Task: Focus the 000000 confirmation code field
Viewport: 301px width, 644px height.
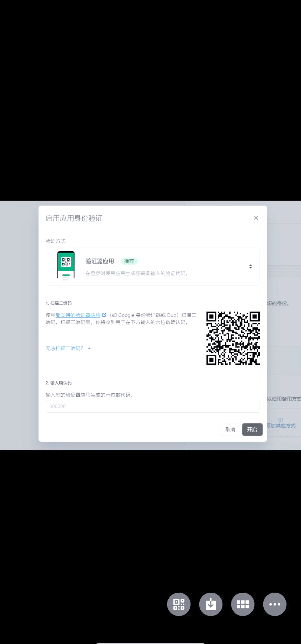Action: 153,406
